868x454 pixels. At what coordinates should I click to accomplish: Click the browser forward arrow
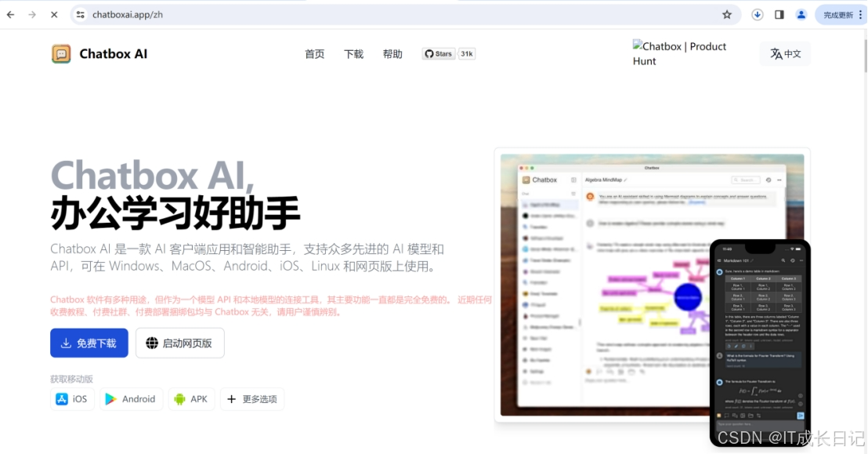32,15
